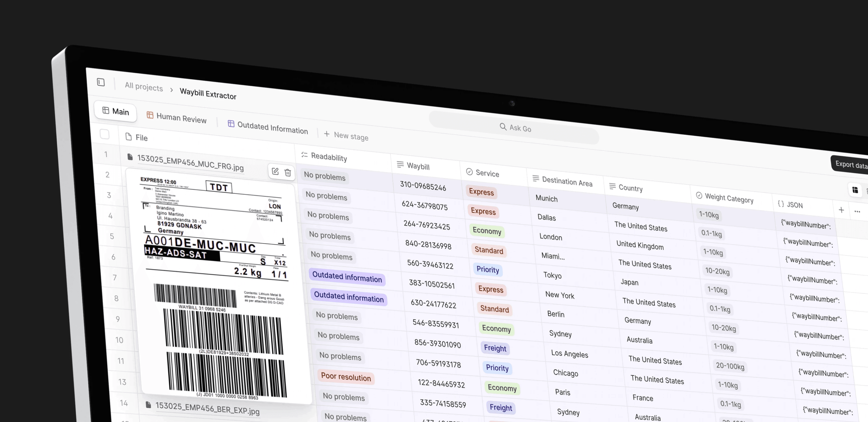This screenshot has width=868, height=422.
Task: Select the Miami... destination cell
Action: click(x=553, y=256)
